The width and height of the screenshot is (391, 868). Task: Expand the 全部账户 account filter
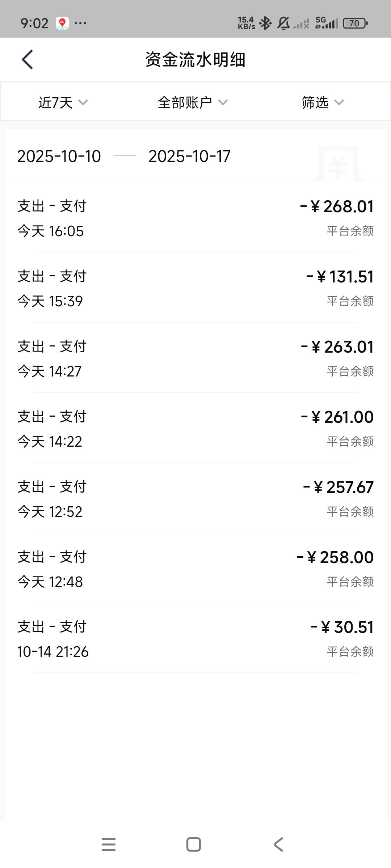[192, 102]
